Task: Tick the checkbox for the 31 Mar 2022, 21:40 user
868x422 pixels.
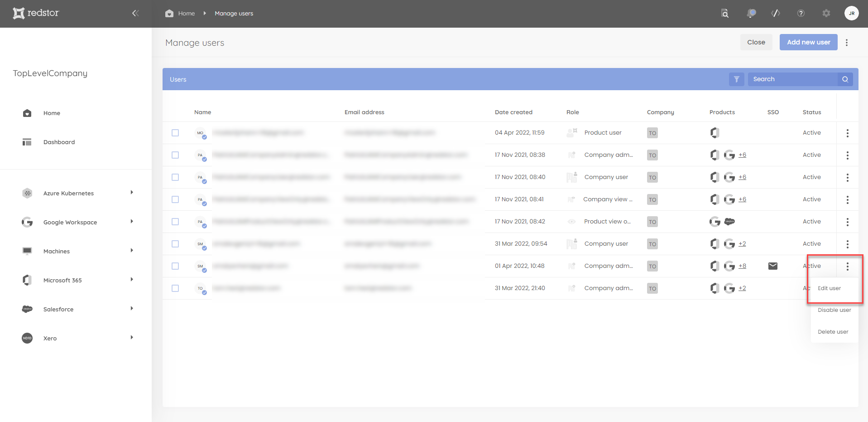Action: tap(175, 288)
